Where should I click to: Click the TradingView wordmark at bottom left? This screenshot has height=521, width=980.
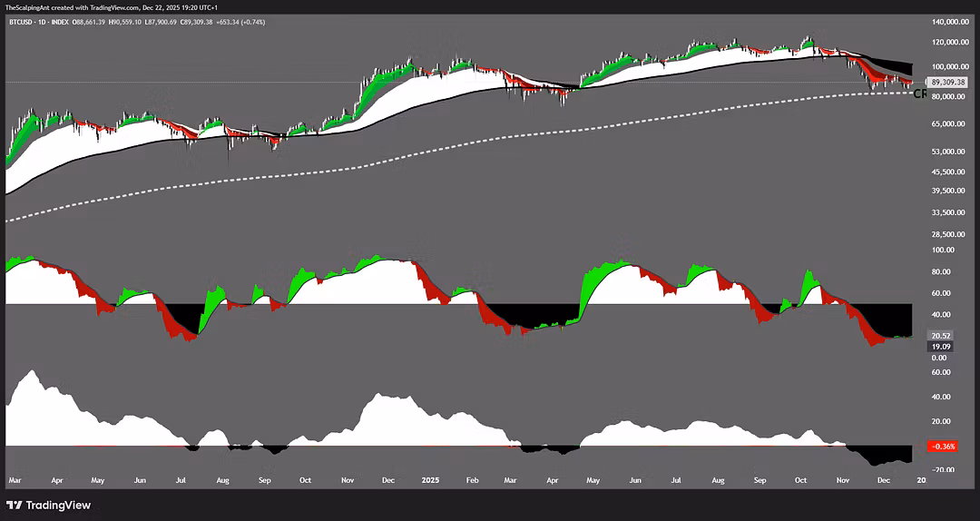(x=58, y=505)
